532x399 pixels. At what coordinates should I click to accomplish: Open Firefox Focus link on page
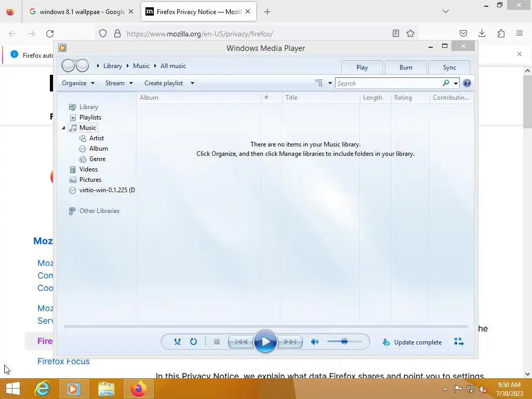click(63, 362)
